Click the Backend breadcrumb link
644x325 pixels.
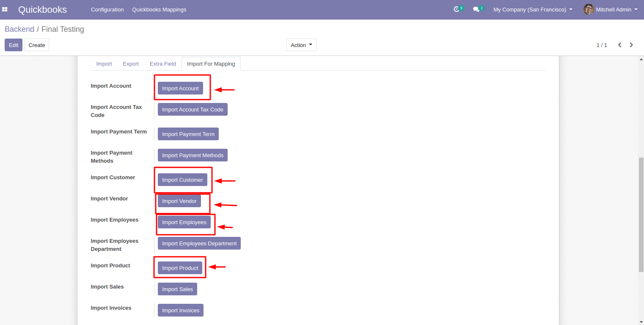coord(19,29)
